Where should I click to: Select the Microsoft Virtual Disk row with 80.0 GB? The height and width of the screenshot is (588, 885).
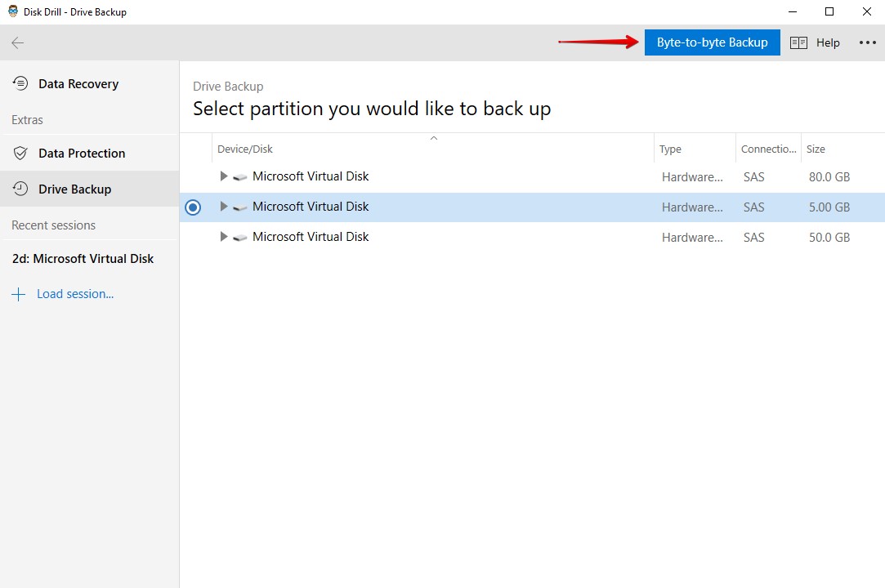[532, 176]
